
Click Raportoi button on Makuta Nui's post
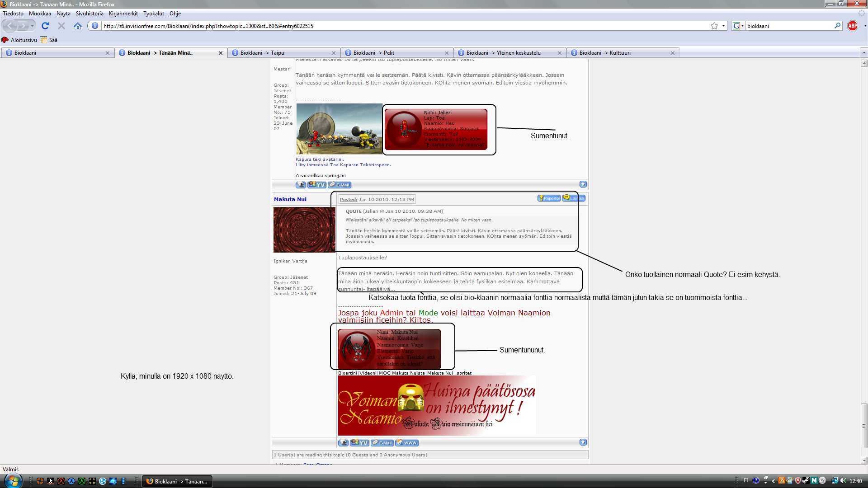[x=549, y=198]
